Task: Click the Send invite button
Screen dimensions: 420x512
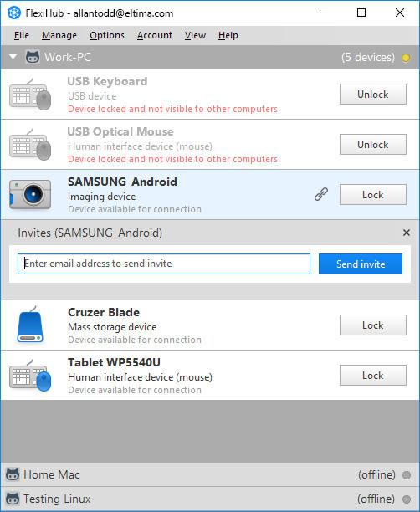Action: (361, 264)
